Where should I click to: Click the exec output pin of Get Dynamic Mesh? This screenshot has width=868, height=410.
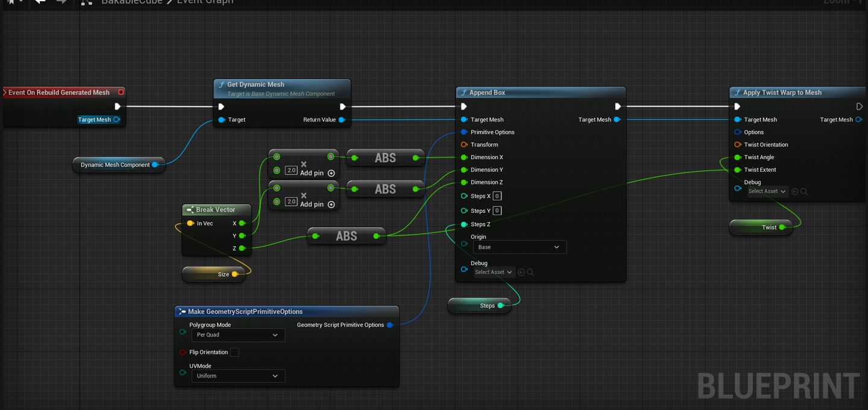pyautogui.click(x=342, y=107)
